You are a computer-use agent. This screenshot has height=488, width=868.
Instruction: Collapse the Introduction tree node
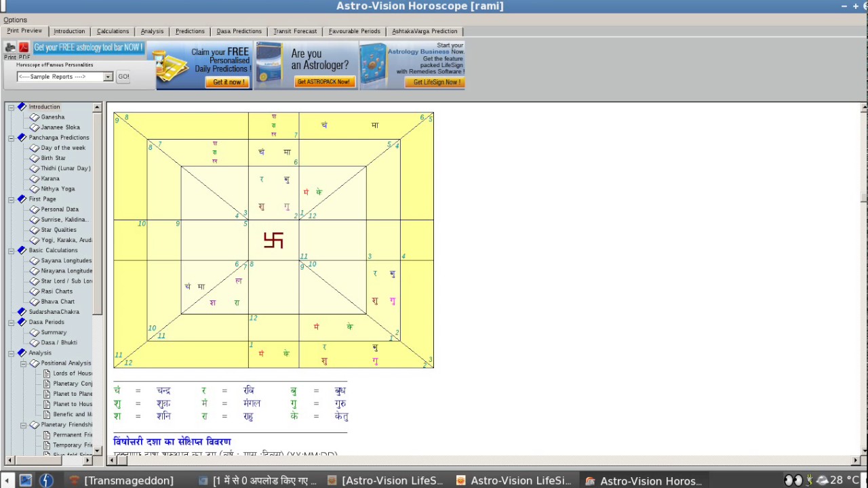(x=12, y=107)
